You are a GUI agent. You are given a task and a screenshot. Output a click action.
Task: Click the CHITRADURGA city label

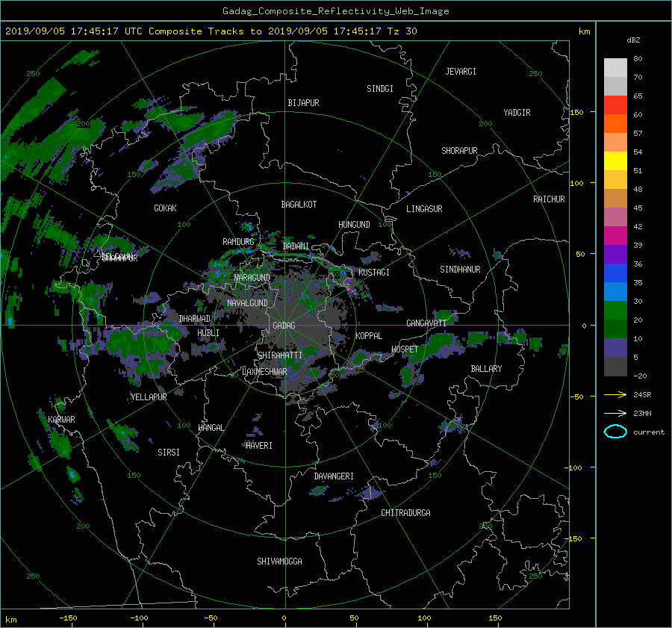[x=406, y=513]
